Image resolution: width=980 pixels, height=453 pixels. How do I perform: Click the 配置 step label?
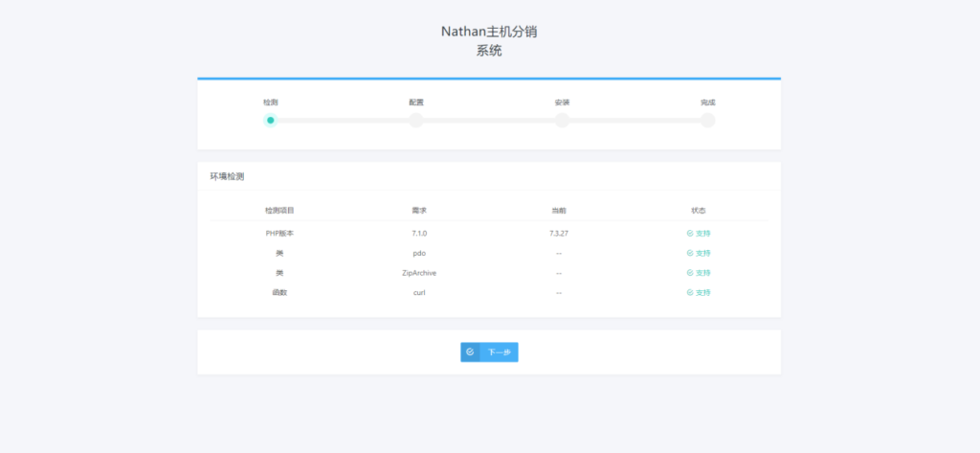click(x=416, y=102)
